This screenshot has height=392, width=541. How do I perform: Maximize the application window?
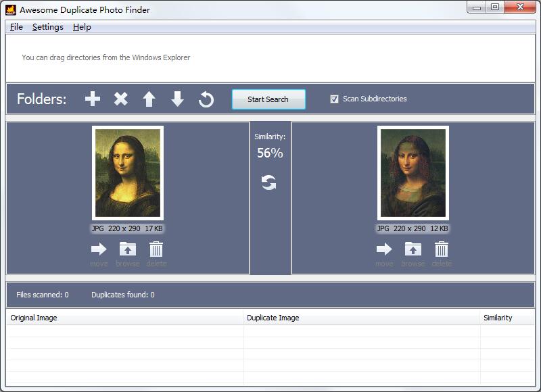(x=495, y=7)
